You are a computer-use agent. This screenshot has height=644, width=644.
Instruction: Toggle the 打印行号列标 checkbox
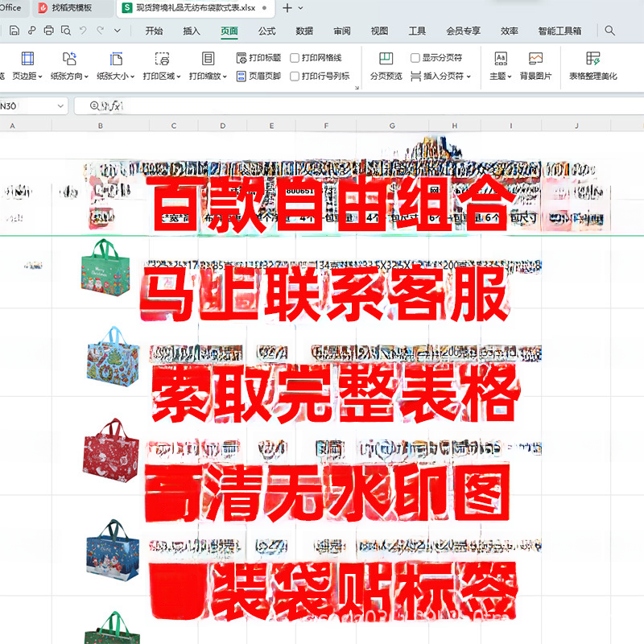[295, 76]
